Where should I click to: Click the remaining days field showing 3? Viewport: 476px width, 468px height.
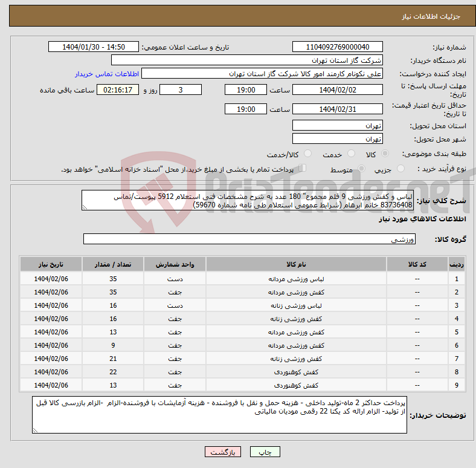click(181, 89)
